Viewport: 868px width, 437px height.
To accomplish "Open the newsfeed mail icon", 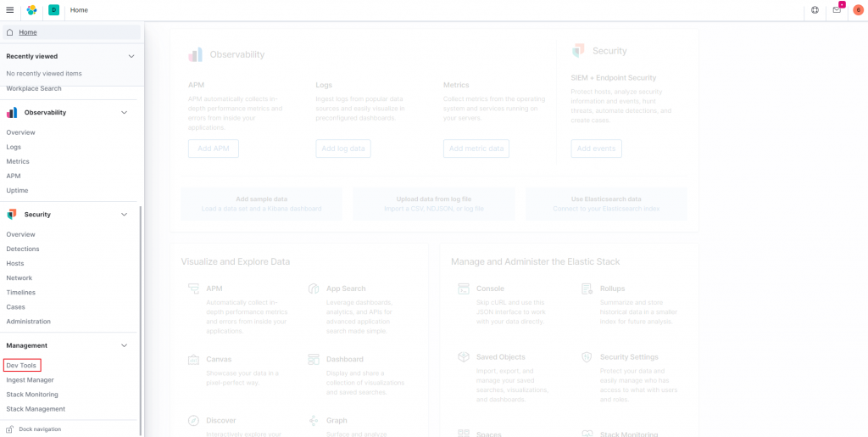I will tap(837, 10).
